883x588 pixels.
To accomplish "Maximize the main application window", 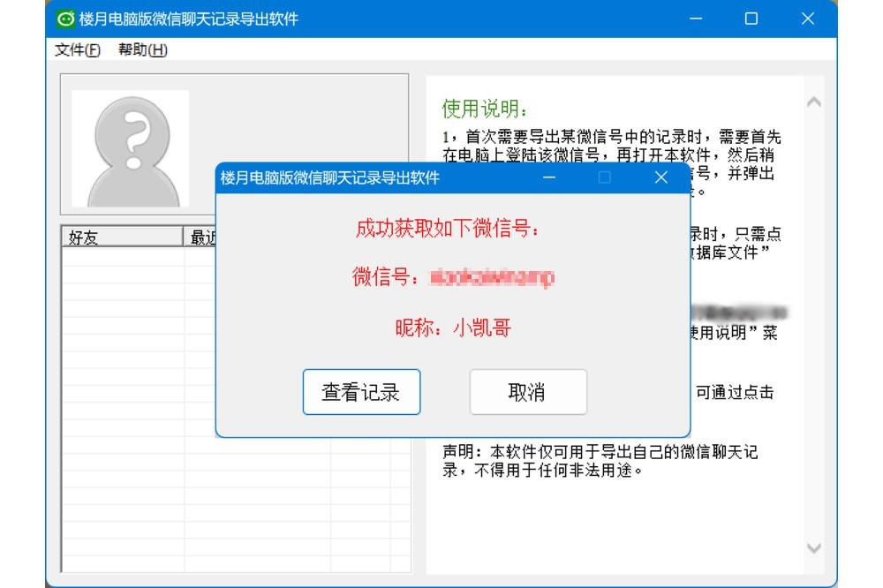I will click(751, 19).
